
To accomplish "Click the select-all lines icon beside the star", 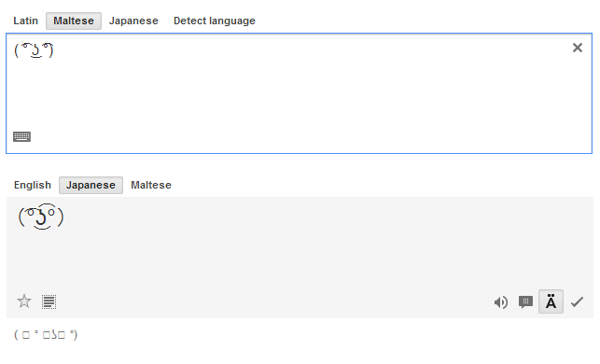I will tap(49, 301).
